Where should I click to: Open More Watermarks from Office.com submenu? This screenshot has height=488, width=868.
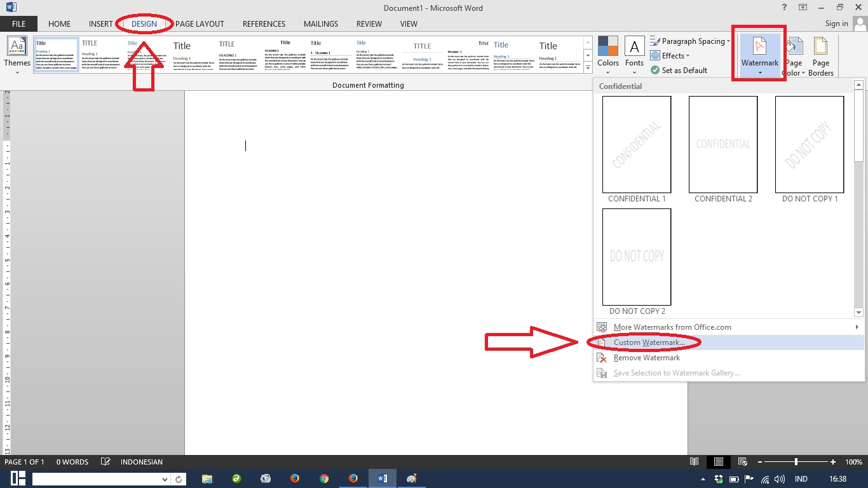729,327
